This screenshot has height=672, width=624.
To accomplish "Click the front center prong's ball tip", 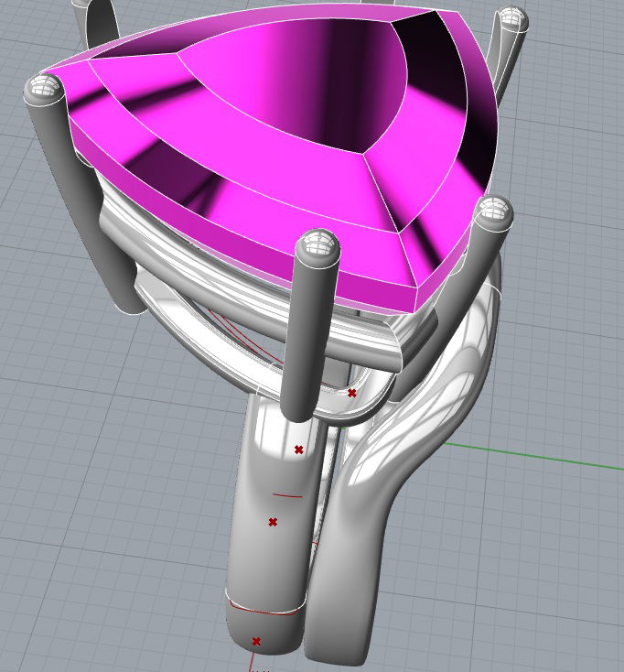I will click(318, 245).
